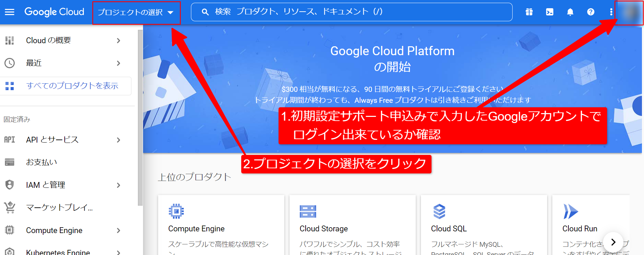Screen dimensions: 644x255
Task: Expand the IAM と管理 chevron
Action: pyautogui.click(x=118, y=185)
